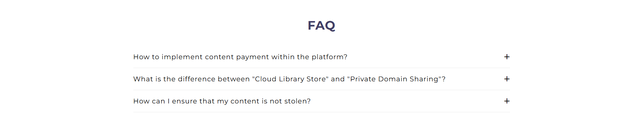Click the "Cloud Library Store" quoted phrase
The image size is (644, 131).
point(290,79)
